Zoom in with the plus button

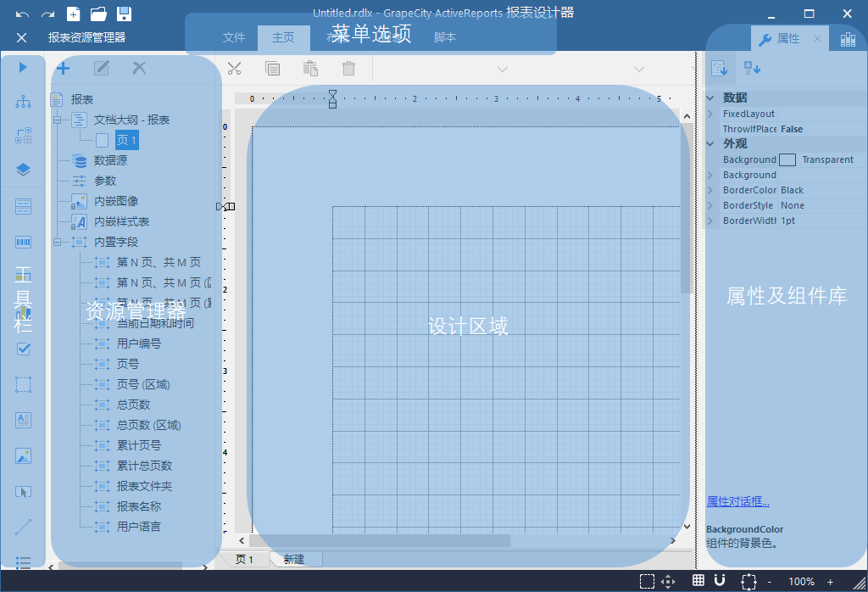[x=831, y=582]
